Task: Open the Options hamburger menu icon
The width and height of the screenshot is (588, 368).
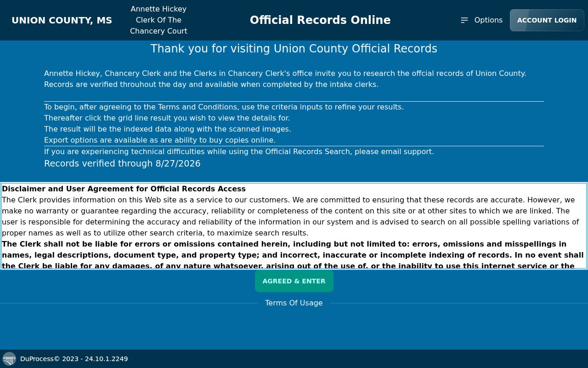Action: (x=464, y=20)
